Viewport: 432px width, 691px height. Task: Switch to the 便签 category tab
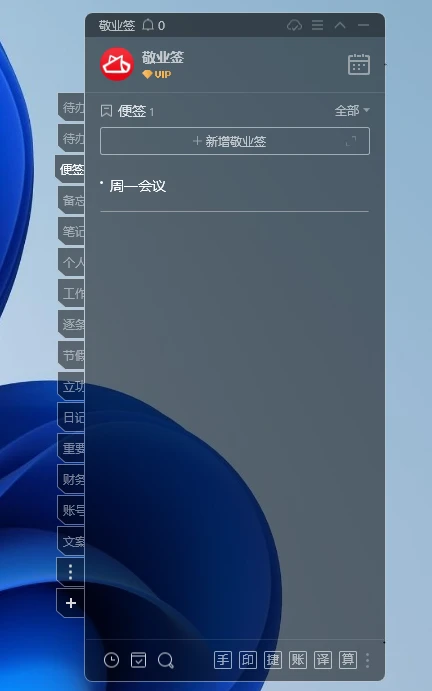71,170
